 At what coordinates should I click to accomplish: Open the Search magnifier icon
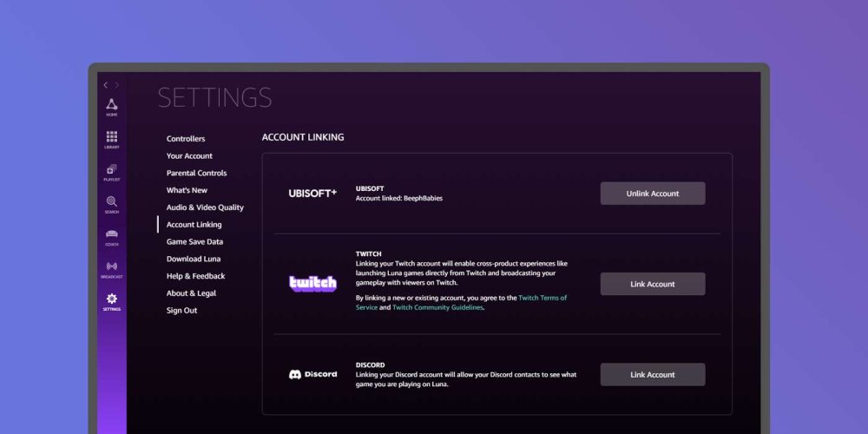pos(111,202)
